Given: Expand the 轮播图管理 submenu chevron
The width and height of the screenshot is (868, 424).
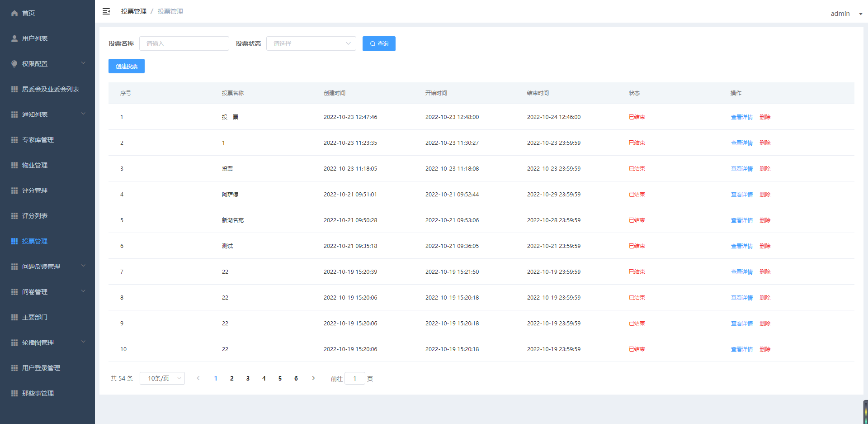Looking at the screenshot, I should tap(83, 342).
